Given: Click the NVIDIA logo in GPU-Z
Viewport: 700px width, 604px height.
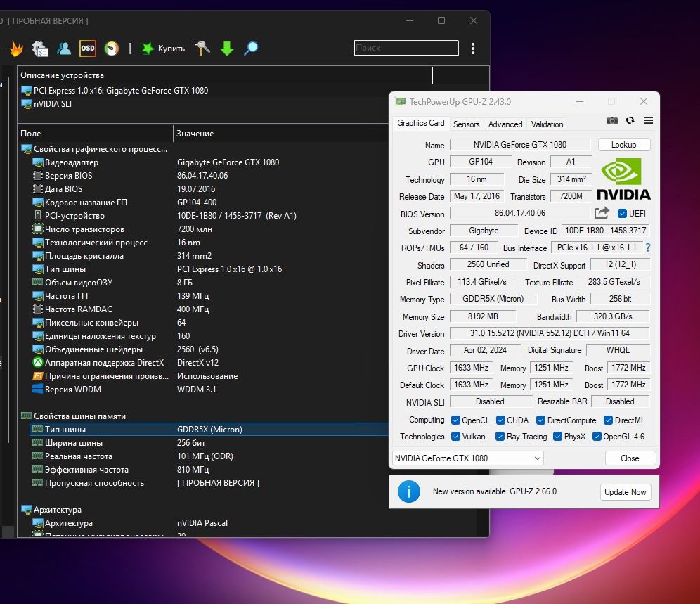Looking at the screenshot, I should pyautogui.click(x=623, y=179).
